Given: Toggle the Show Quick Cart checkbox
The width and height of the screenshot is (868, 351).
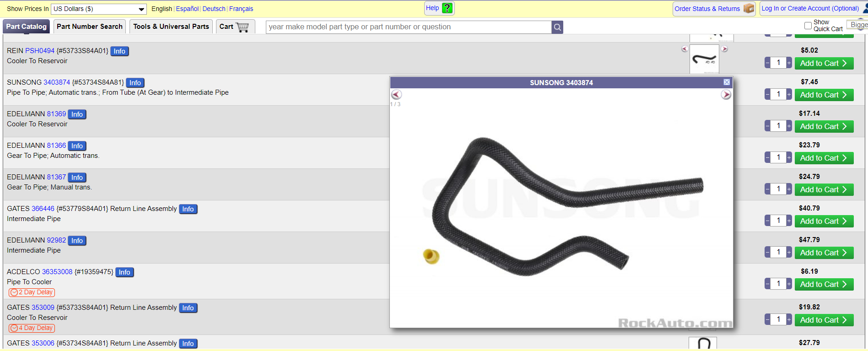Looking at the screenshot, I should [808, 26].
